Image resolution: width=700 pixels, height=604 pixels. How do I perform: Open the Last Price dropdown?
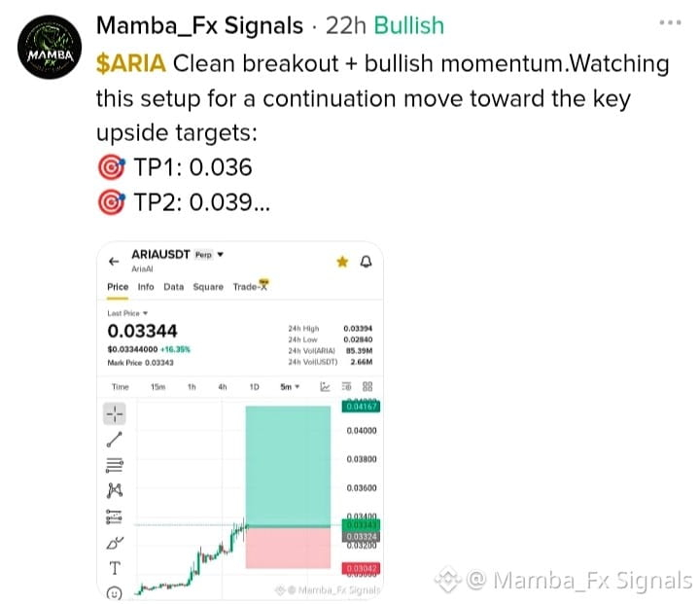click(x=127, y=313)
